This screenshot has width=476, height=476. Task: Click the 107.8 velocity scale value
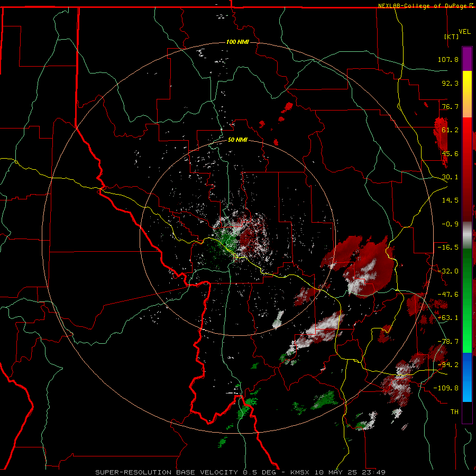448,59
